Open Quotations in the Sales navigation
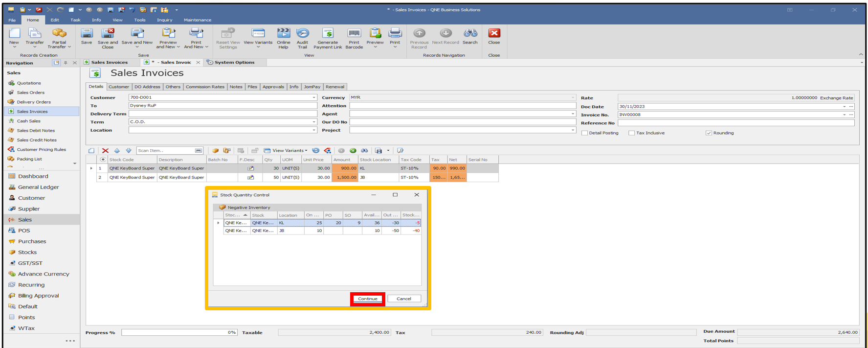 pos(29,83)
